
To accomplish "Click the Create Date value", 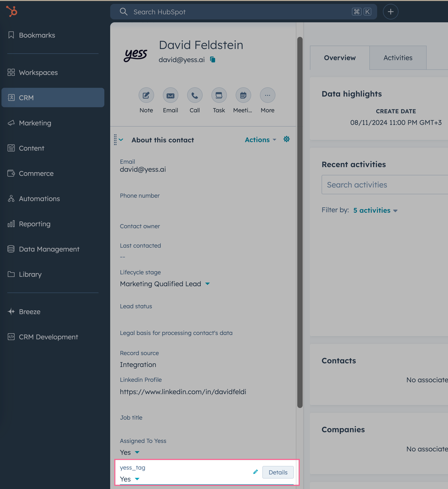I will point(396,122).
